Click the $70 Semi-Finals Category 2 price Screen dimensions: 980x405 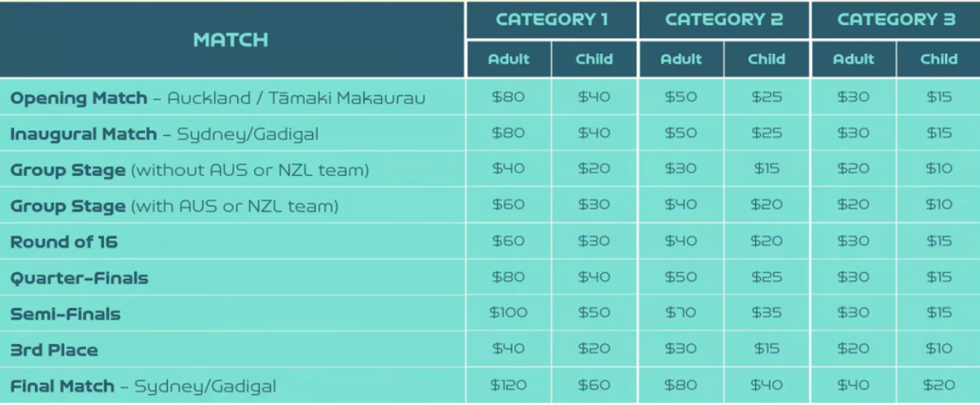pos(681,313)
